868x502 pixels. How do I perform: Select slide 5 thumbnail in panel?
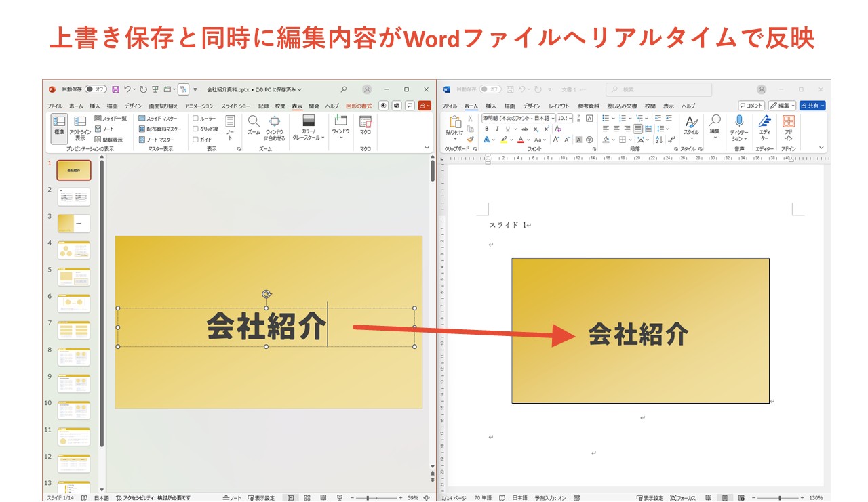click(x=74, y=277)
